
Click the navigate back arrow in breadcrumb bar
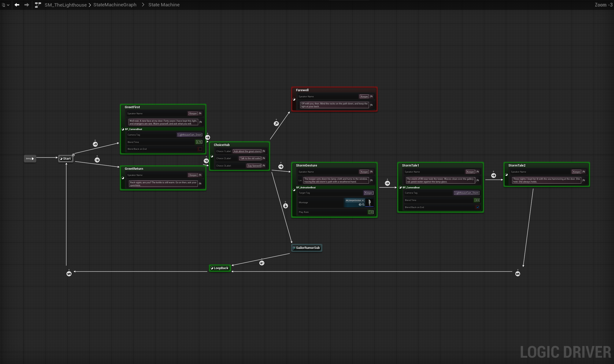point(17,5)
